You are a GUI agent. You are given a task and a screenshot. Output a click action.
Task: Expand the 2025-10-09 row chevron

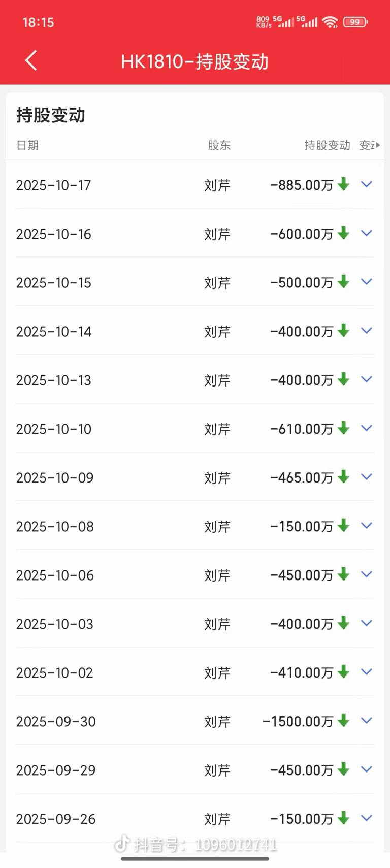366,477
